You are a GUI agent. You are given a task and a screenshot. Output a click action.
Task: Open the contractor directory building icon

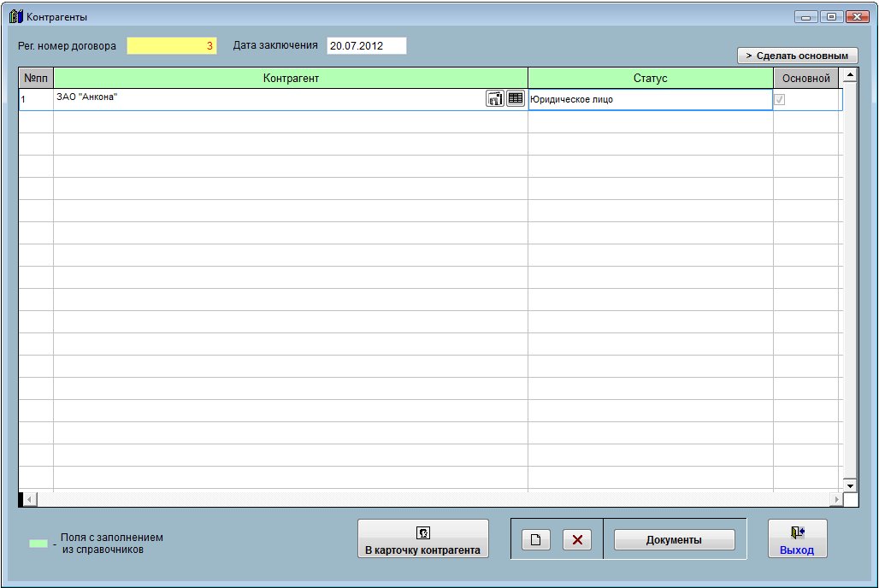pyautogui.click(x=494, y=98)
